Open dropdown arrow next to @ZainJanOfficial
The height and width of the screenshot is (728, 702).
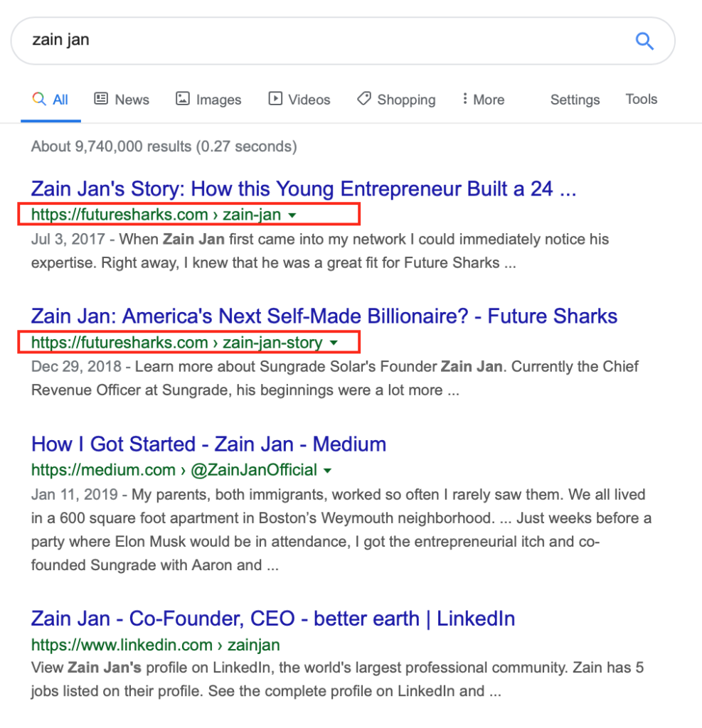328,471
